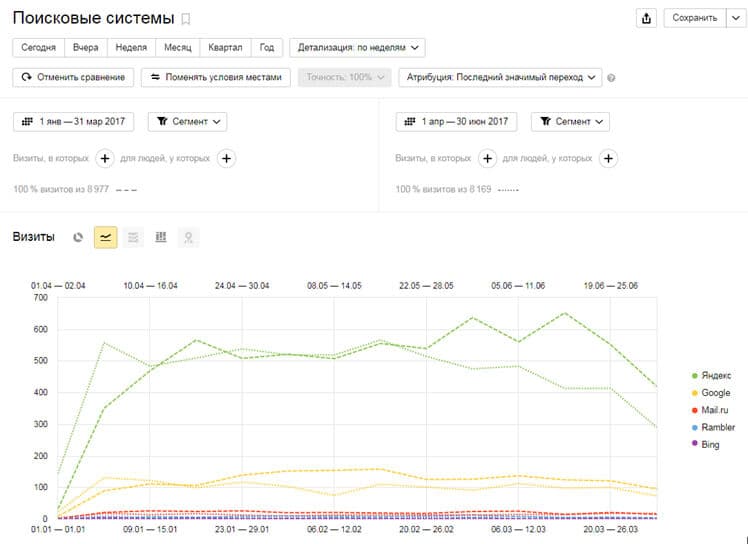Click the export/share icon button

(x=646, y=18)
